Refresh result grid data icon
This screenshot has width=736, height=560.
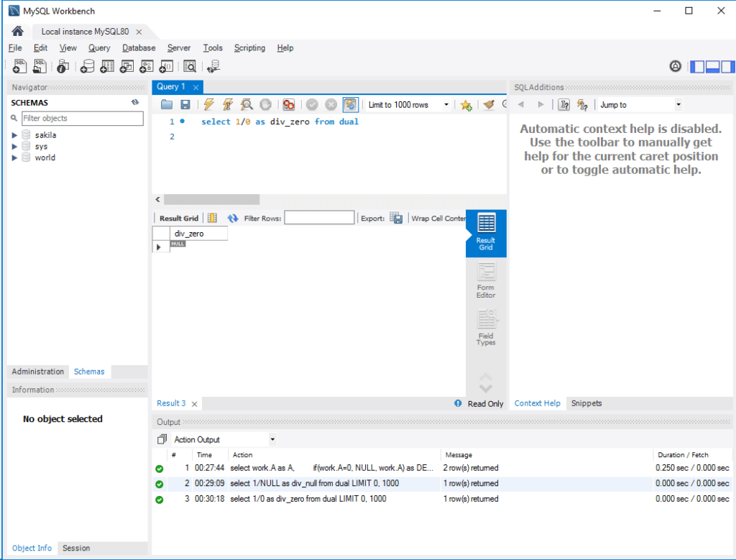pos(232,219)
